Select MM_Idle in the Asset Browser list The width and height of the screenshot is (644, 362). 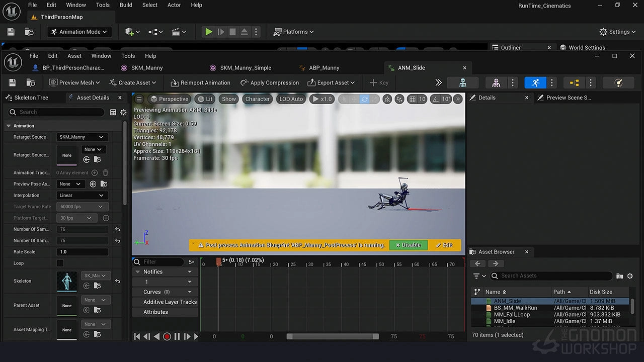click(505, 321)
